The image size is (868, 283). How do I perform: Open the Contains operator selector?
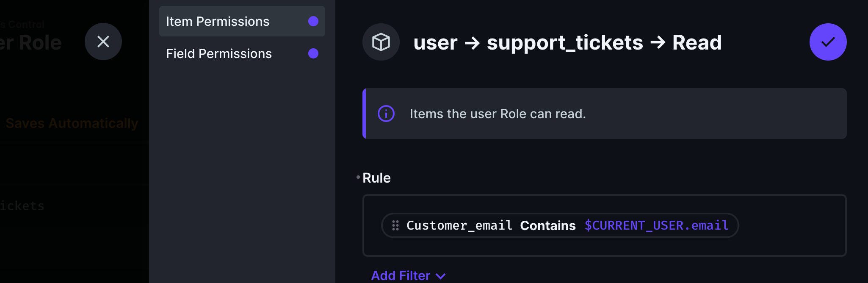point(547,225)
